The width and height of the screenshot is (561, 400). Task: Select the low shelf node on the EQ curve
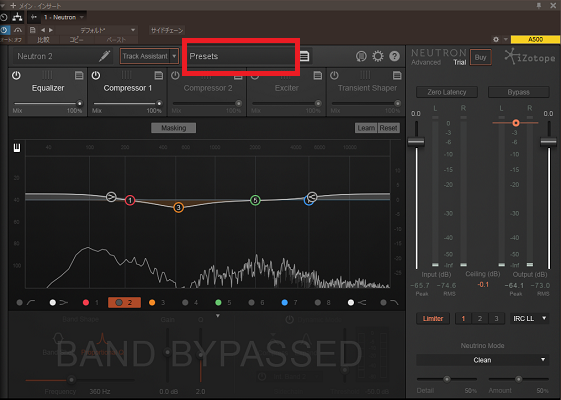(111, 196)
